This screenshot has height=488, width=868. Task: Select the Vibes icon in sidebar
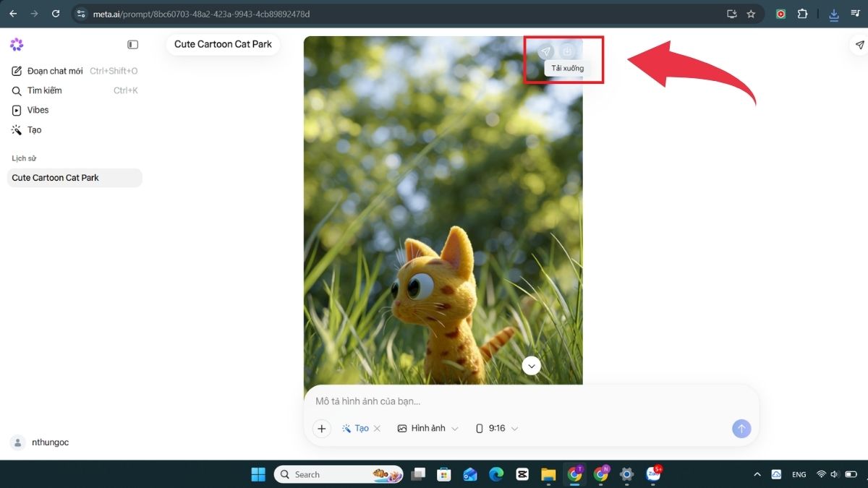coord(17,110)
